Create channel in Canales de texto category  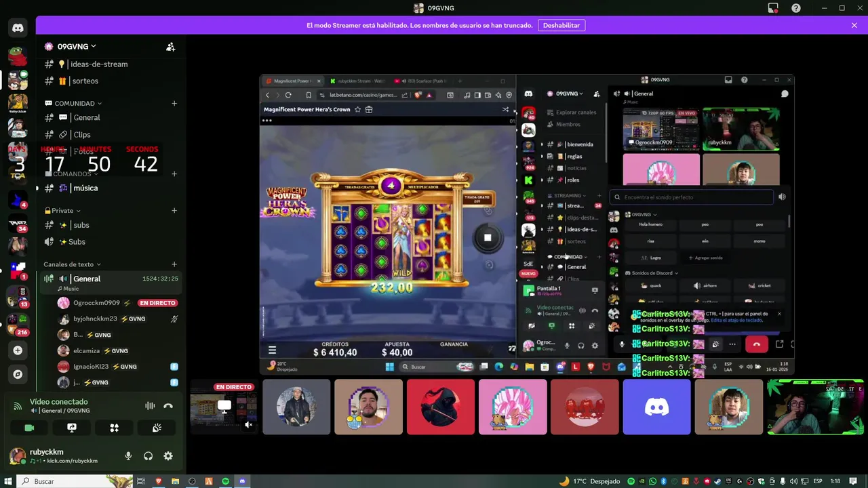[174, 264]
